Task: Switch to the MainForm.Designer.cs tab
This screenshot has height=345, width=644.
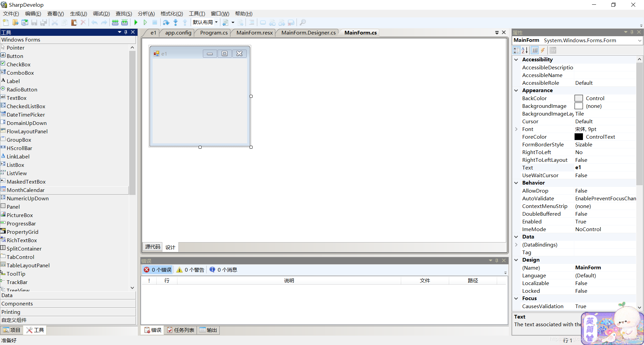Action: (x=308, y=32)
